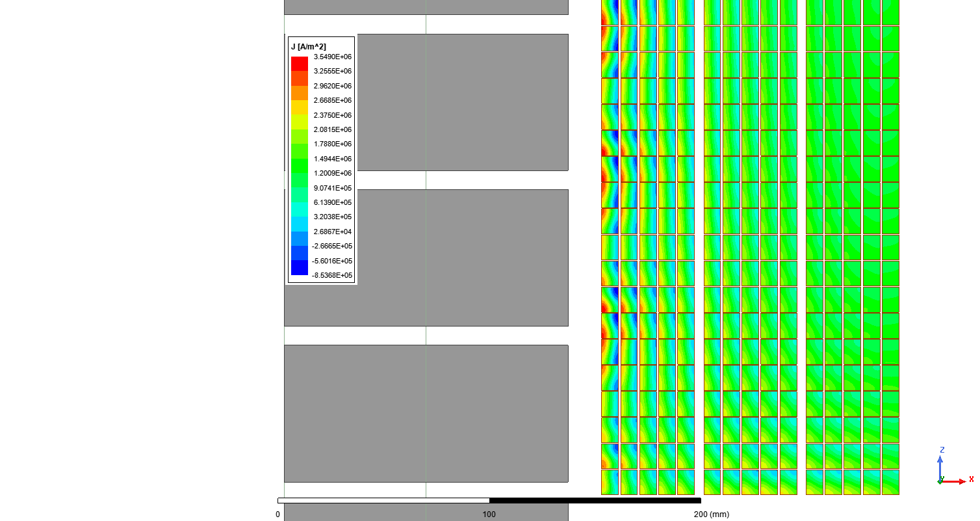The width and height of the screenshot is (980, 521).
Task: Click the 200 (mm) scale label
Action: tap(711, 514)
